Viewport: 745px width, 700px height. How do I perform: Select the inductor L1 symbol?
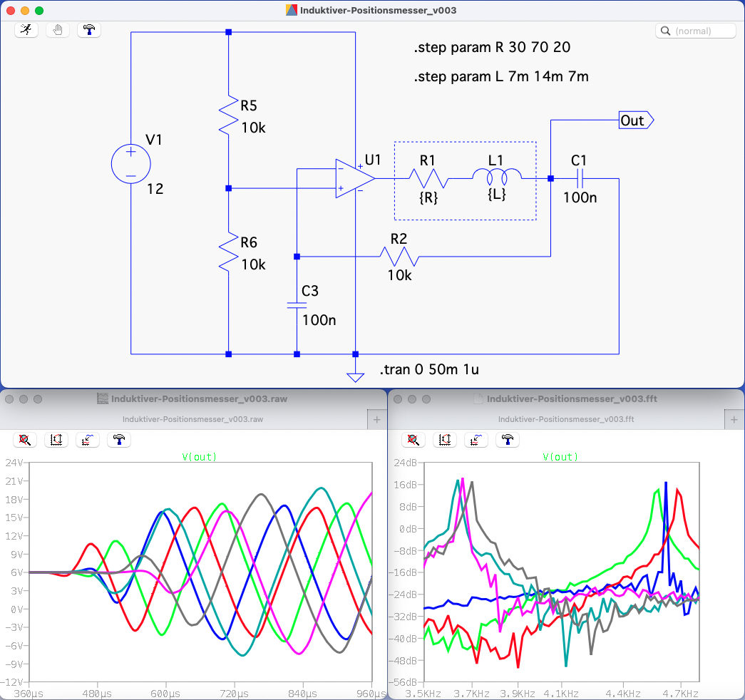(x=496, y=177)
